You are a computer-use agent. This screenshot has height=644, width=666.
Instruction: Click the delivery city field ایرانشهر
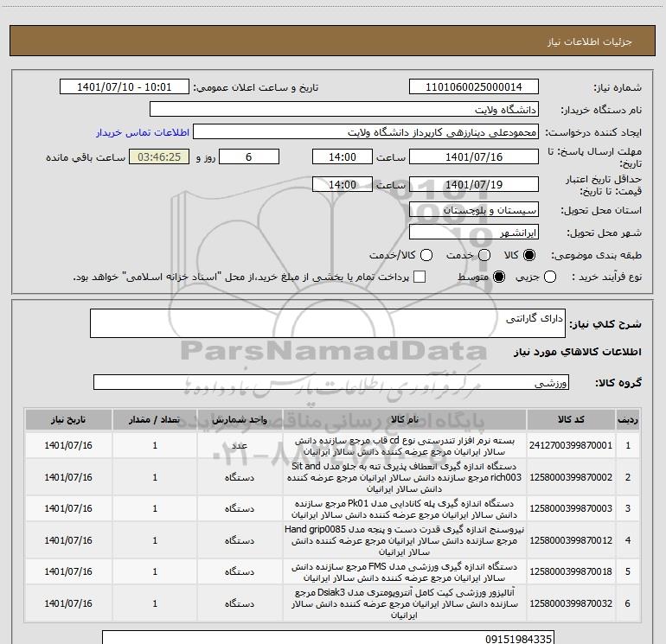474,233
